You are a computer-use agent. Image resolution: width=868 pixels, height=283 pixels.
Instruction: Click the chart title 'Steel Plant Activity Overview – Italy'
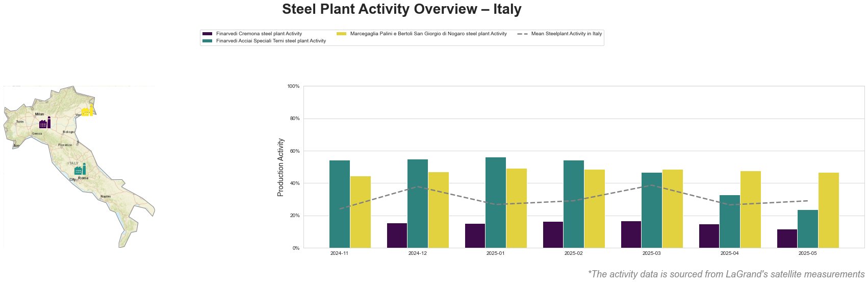click(402, 9)
